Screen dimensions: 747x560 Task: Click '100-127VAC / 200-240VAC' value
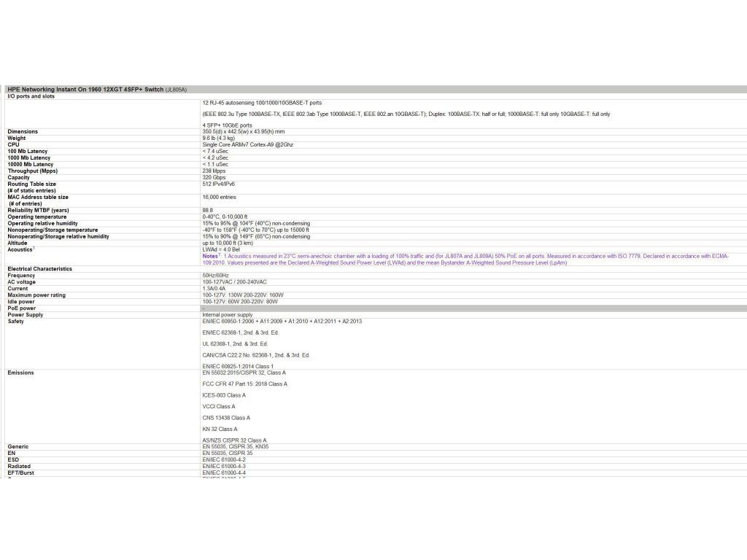click(234, 282)
